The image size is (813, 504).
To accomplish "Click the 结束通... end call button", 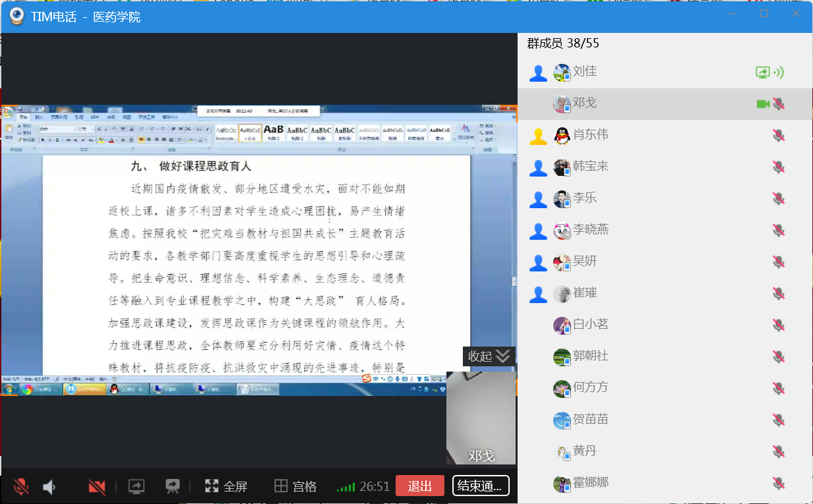I will 481,486.
